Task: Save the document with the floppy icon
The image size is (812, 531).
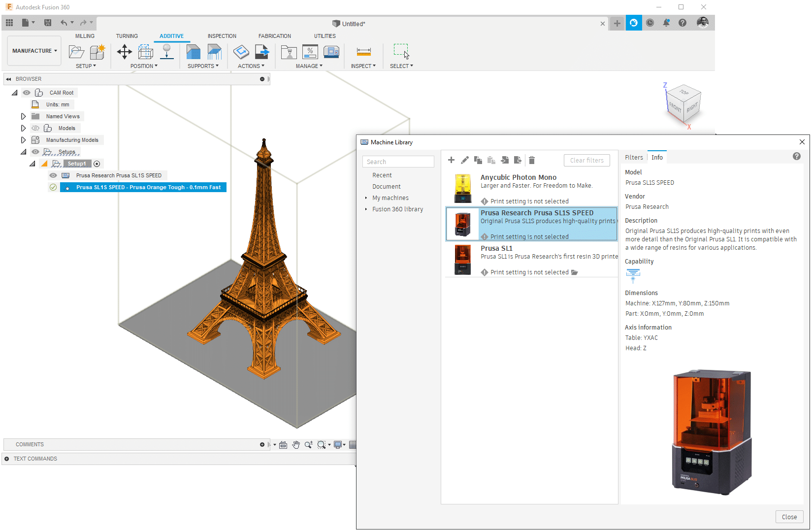Action: point(48,23)
